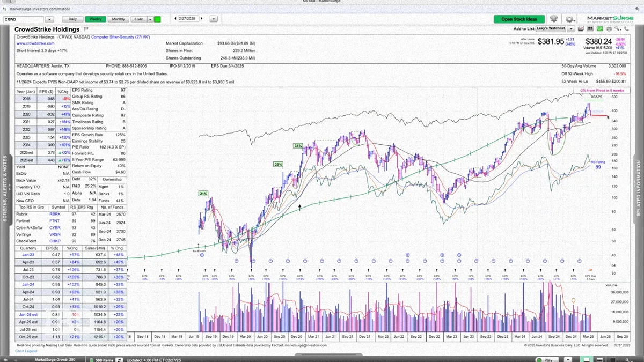Click RBRK symbol link for Rubrik

55,213
